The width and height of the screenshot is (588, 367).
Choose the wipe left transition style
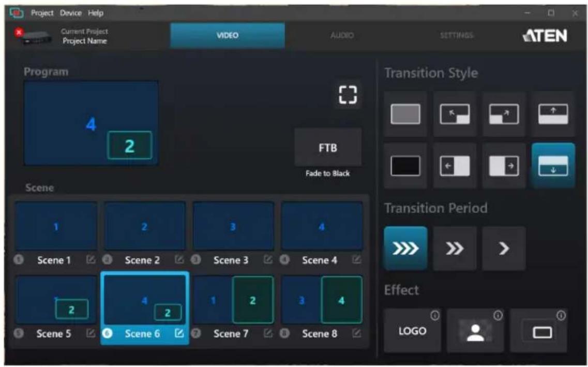455,166
